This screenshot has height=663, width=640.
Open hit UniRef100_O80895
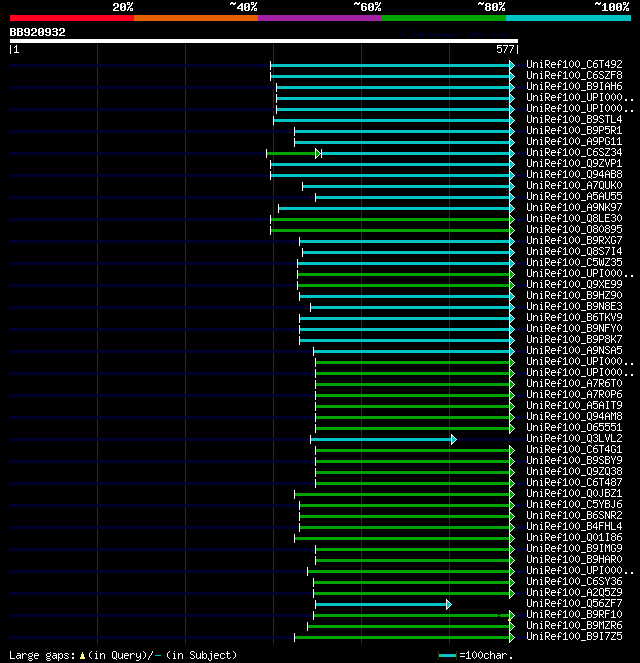[574, 229]
